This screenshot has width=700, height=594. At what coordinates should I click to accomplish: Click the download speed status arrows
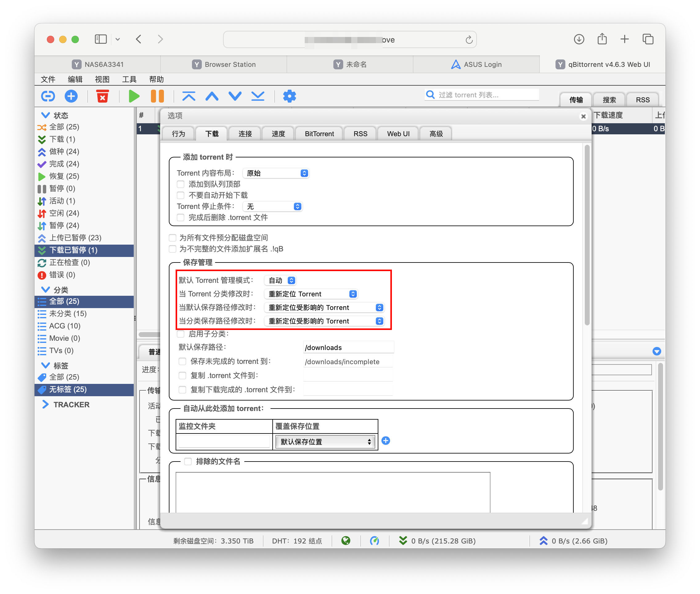(x=403, y=540)
